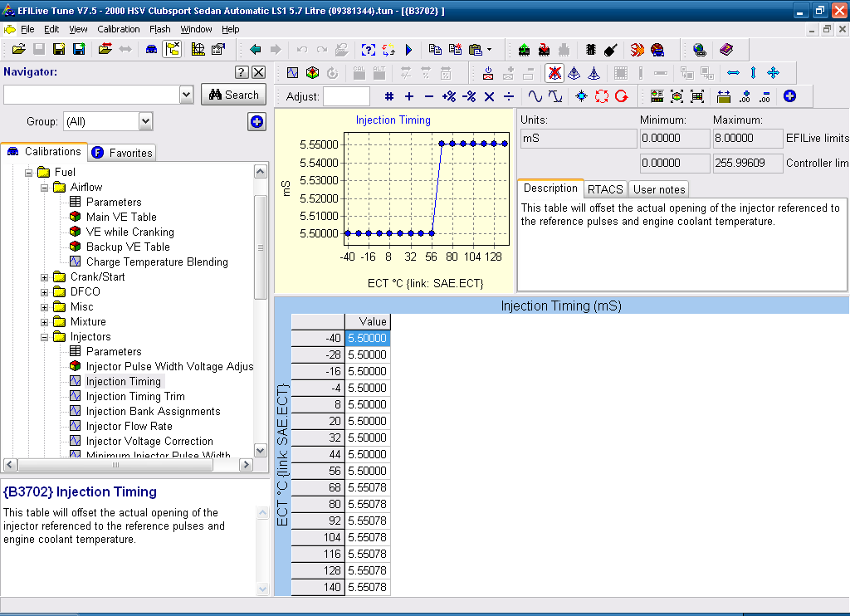Click the decrease decimal places icon
850x616 pixels.
[x=765, y=96]
